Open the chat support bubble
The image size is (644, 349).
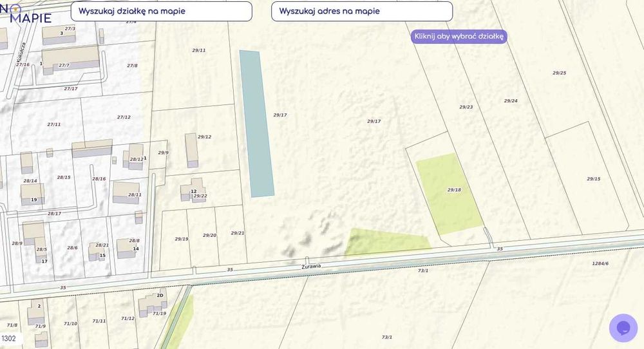point(623,328)
